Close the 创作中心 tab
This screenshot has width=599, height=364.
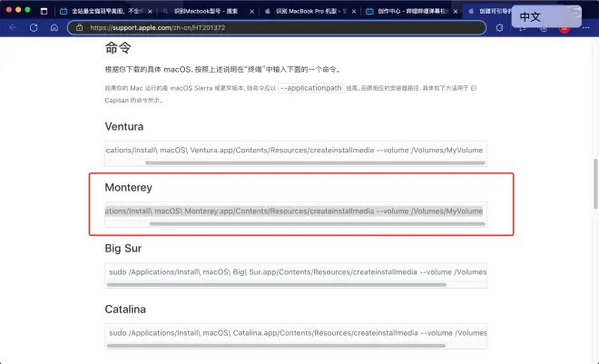click(x=456, y=12)
